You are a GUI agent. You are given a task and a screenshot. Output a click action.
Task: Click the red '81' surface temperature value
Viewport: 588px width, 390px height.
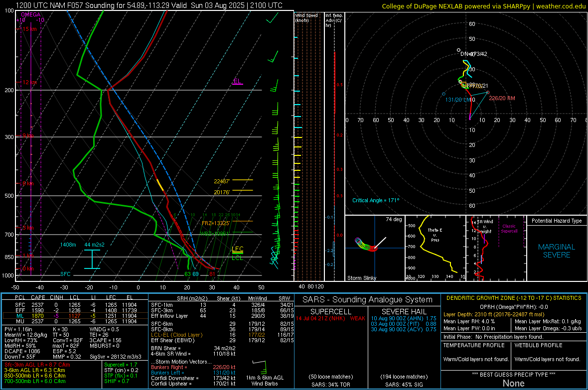pos(212,274)
